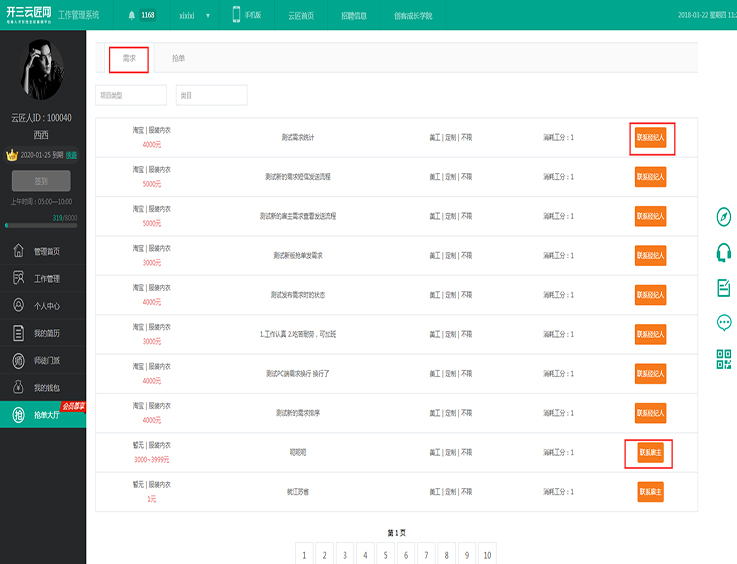Contact the agent for 测试需求统计 row
This screenshot has height=564, width=737.
pyautogui.click(x=651, y=138)
